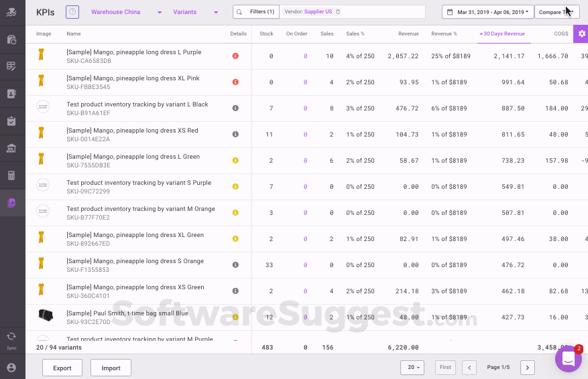Open the chat support bubble

click(568, 359)
